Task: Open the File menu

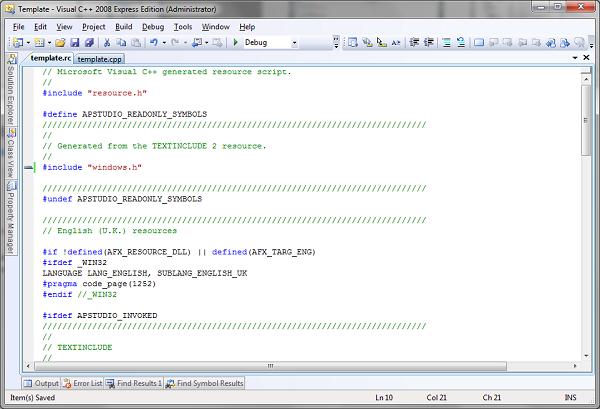Action: 18,27
